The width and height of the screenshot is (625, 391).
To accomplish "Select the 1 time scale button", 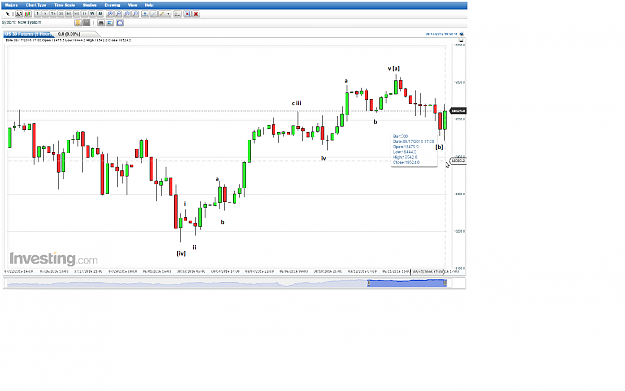I will [37, 14].
